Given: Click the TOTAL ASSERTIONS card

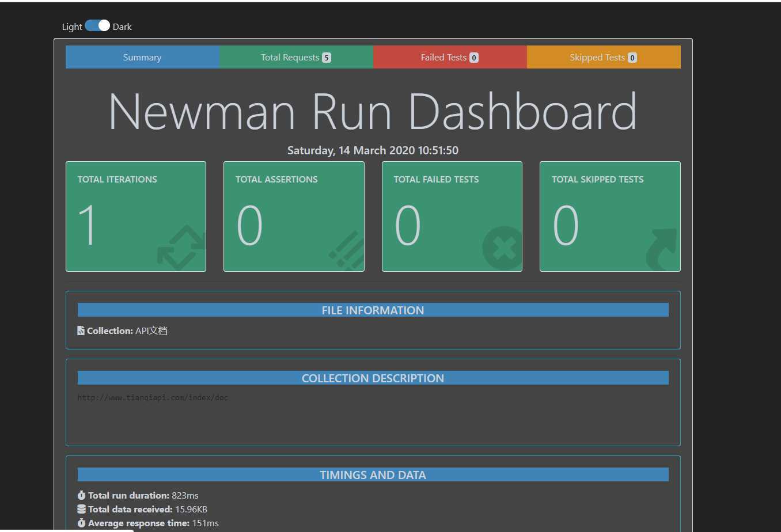Looking at the screenshot, I should [294, 216].
